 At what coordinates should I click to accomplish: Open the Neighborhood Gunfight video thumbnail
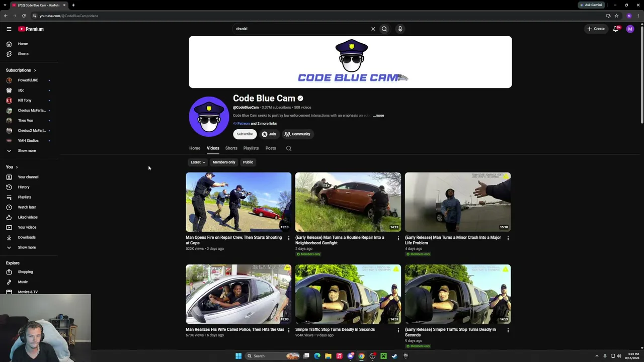click(348, 202)
